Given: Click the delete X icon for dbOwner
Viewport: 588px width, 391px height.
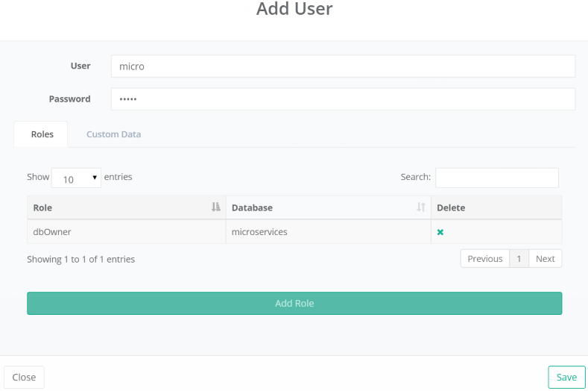Looking at the screenshot, I should click(x=440, y=232).
